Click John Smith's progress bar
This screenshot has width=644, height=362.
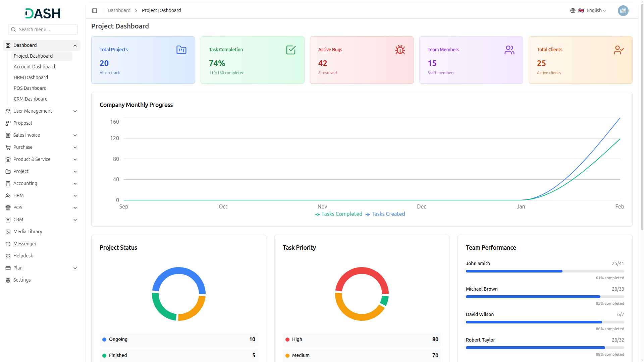[545, 271]
